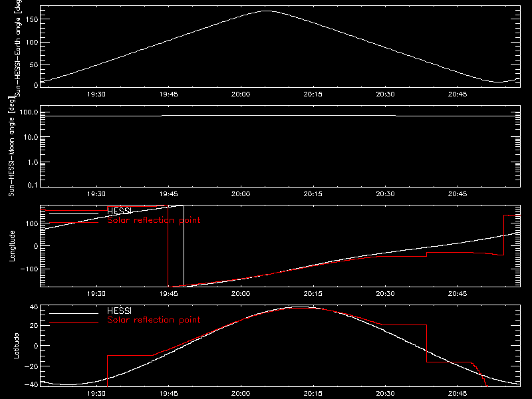Select the 'Latitude' y-axis title
This screenshot has width=532, height=399.
[16, 346]
